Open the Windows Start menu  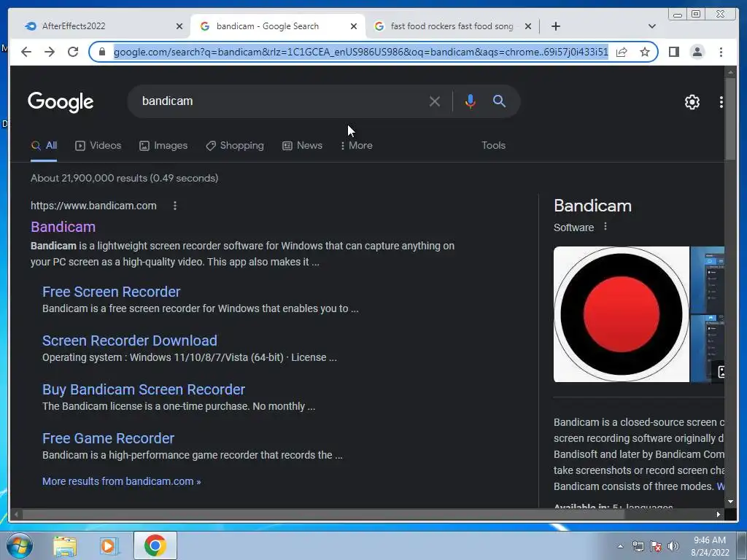[x=19, y=545]
